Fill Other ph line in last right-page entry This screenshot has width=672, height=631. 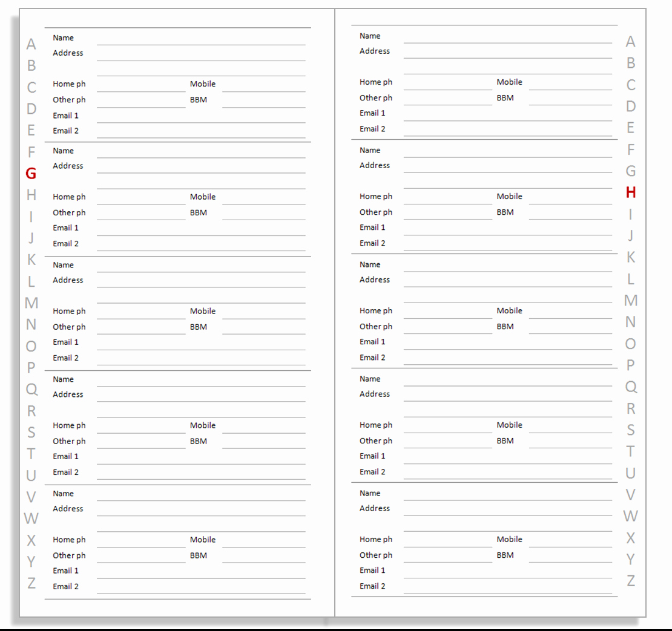click(x=448, y=557)
